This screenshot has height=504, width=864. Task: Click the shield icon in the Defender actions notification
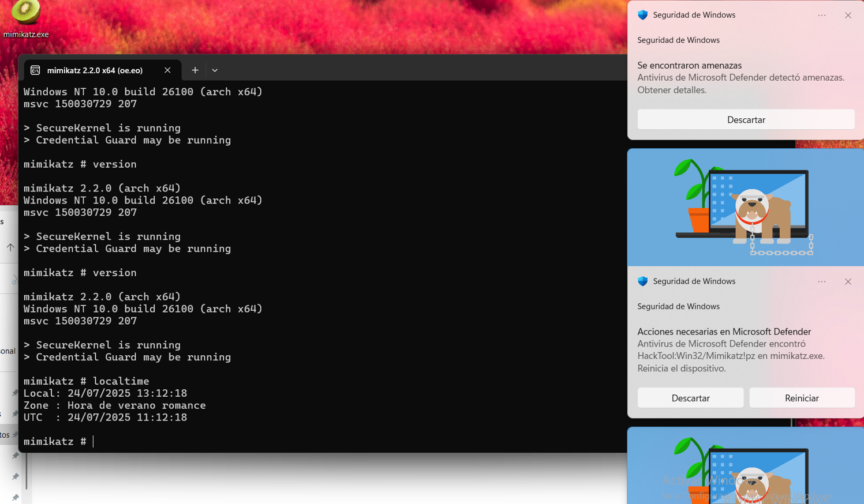point(642,281)
